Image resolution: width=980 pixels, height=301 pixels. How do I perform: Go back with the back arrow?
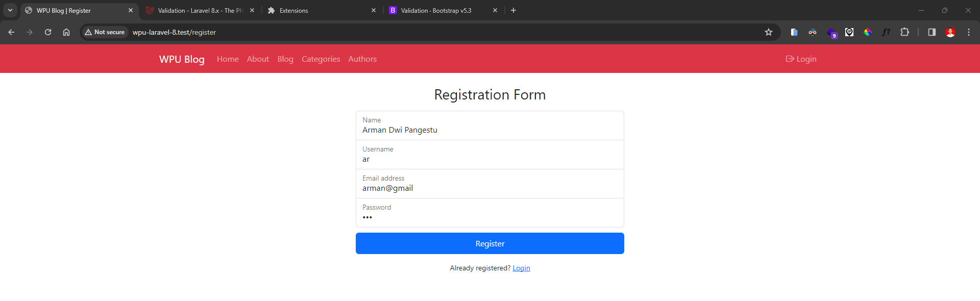tap(11, 32)
